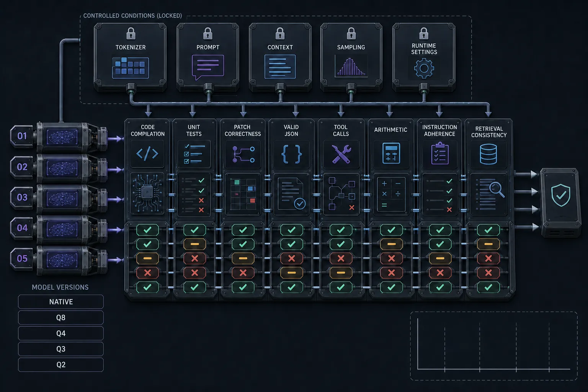Click the red X cell under Valid JSON

(291, 259)
